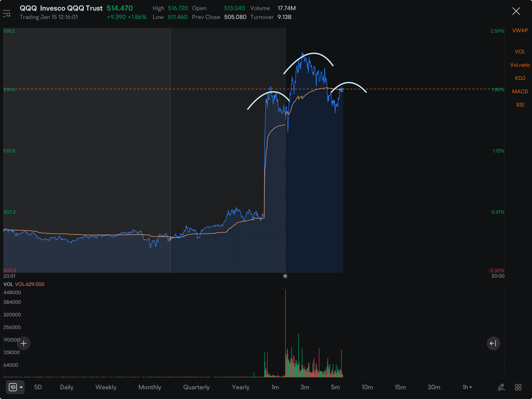Click the 518.2 price axis label
This screenshot has width=532, height=399.
[9, 31]
